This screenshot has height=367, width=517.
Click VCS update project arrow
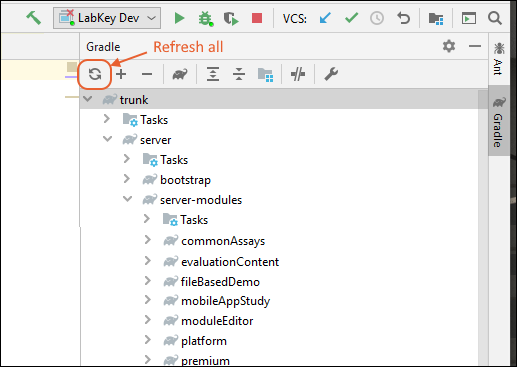[x=325, y=18]
